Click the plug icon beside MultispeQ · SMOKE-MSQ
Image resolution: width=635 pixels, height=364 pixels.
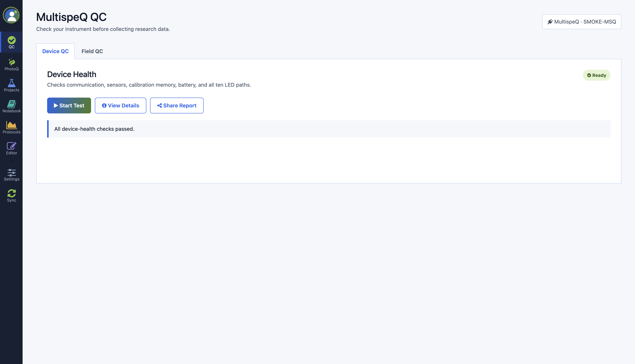tap(550, 22)
